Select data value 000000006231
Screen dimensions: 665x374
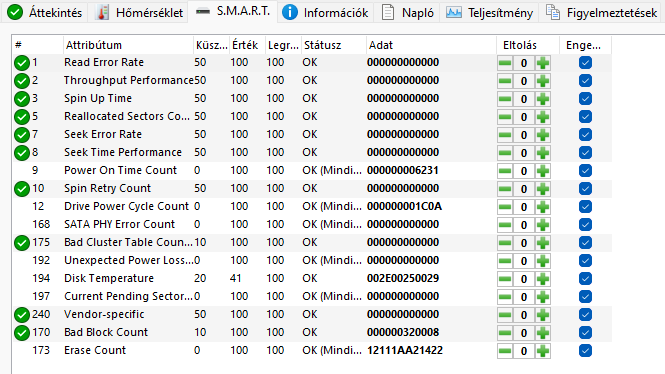tap(403, 170)
